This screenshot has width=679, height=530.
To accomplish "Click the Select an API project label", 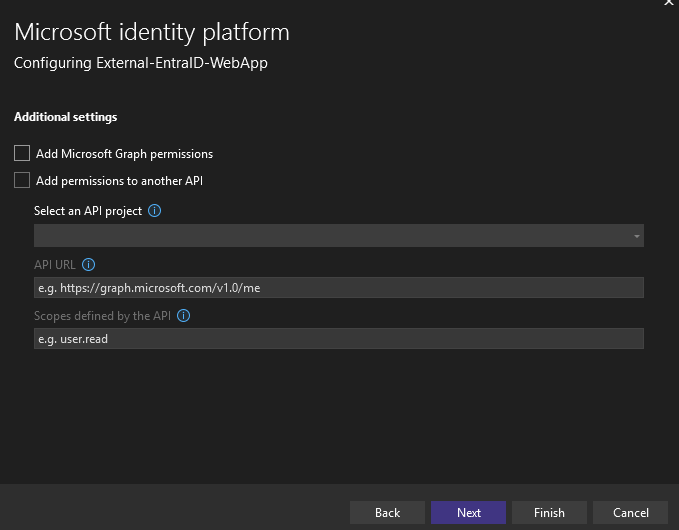I will pyautogui.click(x=88, y=211).
